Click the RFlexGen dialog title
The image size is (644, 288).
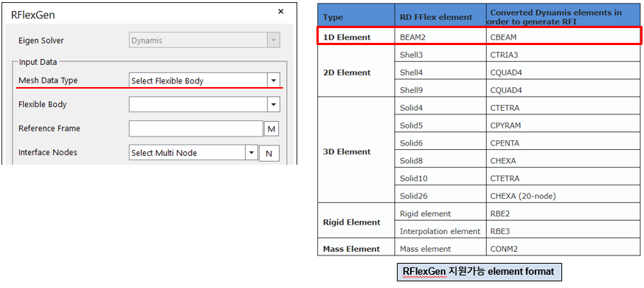point(33,16)
